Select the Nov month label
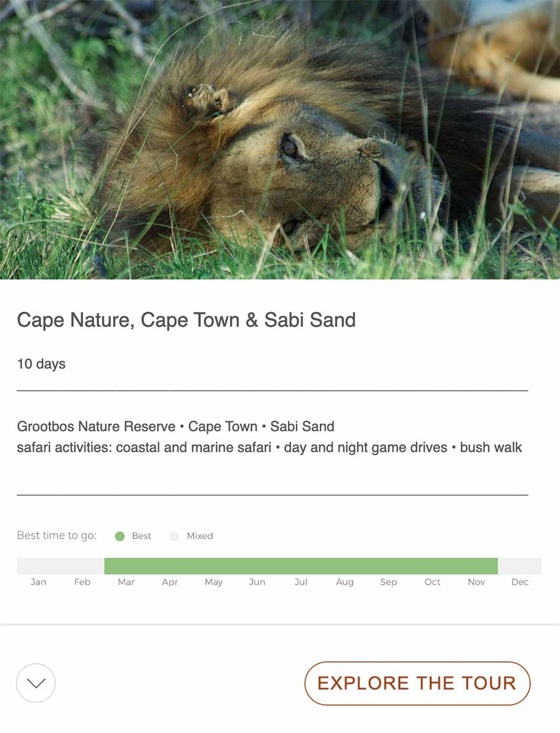This screenshot has height=733, width=560. click(x=476, y=582)
